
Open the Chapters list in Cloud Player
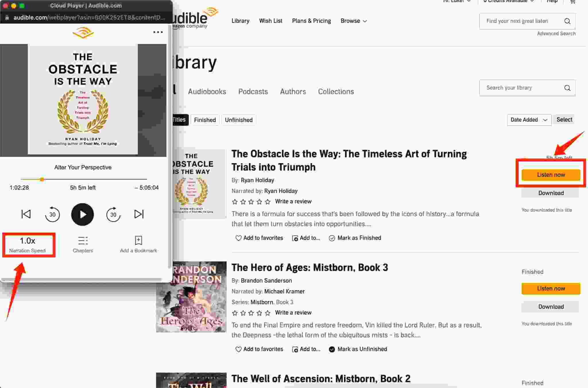[x=83, y=244]
